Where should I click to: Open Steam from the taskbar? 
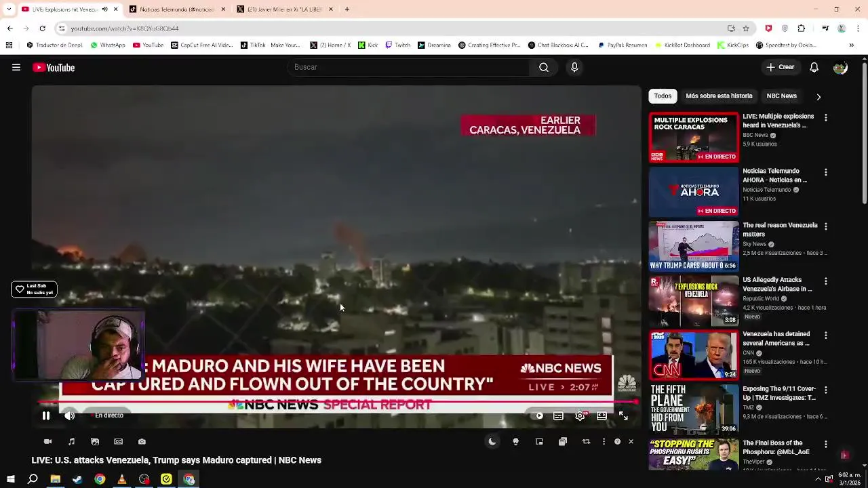point(77,479)
